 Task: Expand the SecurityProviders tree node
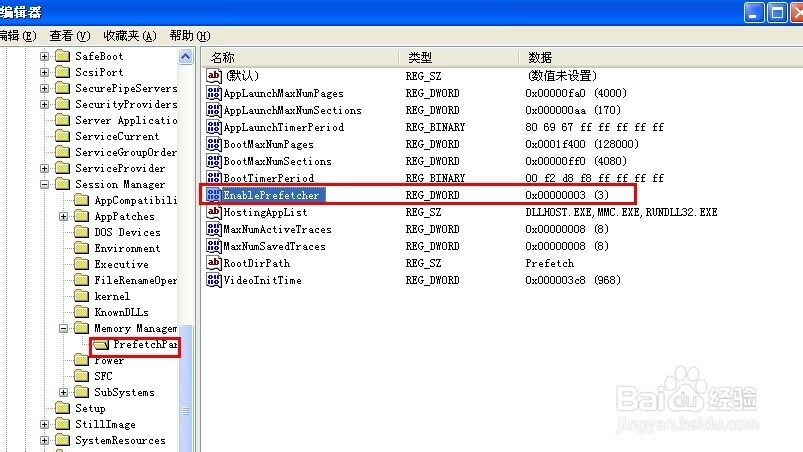45,104
